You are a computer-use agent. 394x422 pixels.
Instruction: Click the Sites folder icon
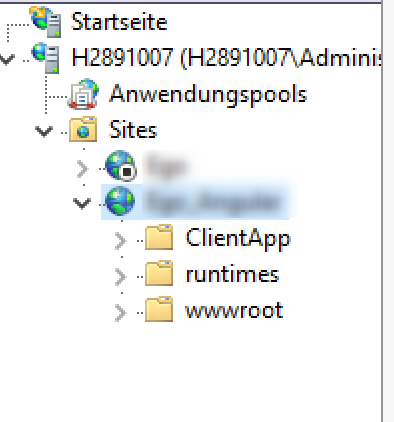[83, 129]
